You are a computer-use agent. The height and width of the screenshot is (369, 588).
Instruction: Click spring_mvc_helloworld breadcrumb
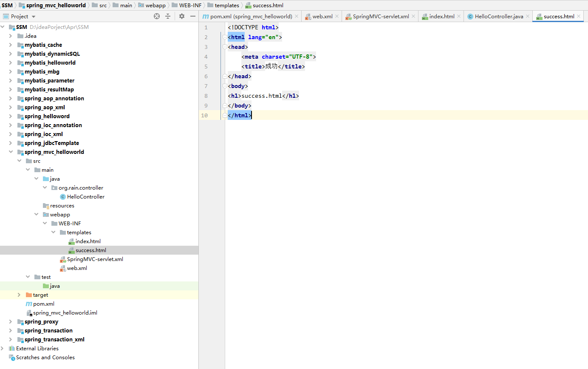[x=52, y=6]
